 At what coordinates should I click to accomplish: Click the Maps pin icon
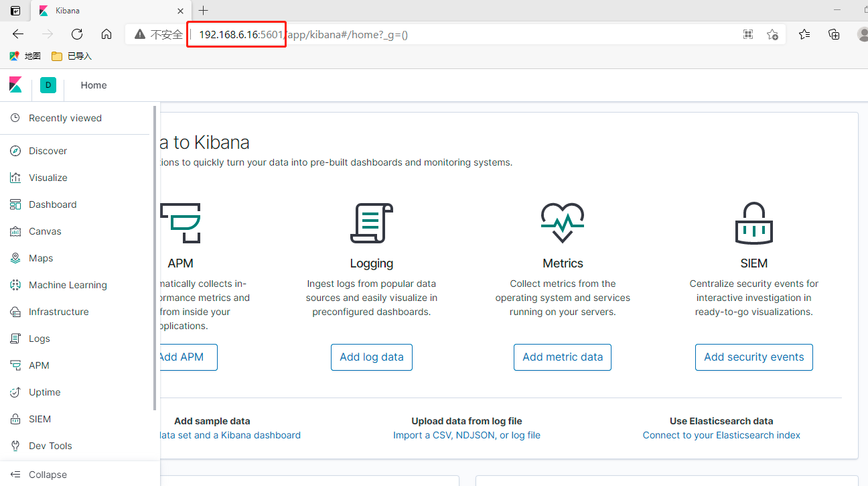point(15,258)
